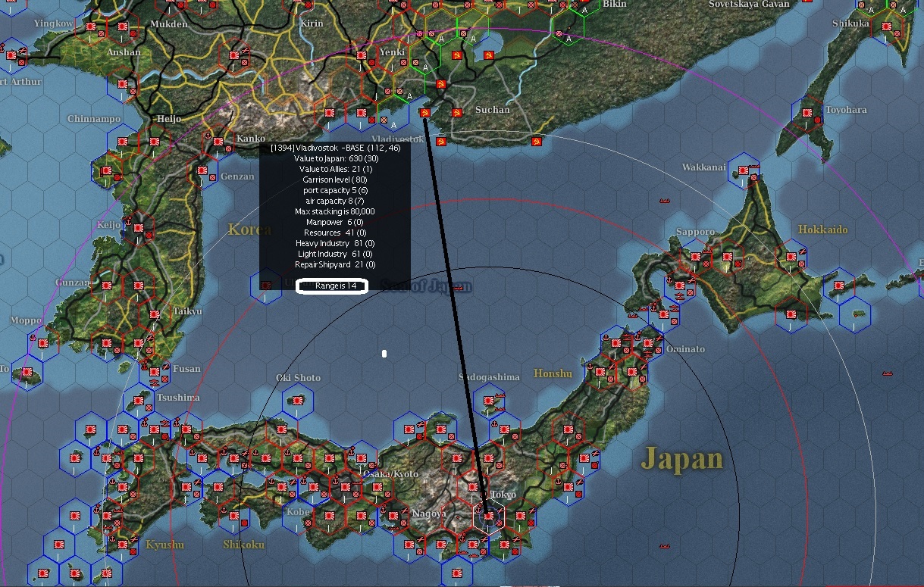Click 'Garrison level ( 80)' line
Image resolution: width=924 pixels, height=587 pixels.
coord(334,180)
